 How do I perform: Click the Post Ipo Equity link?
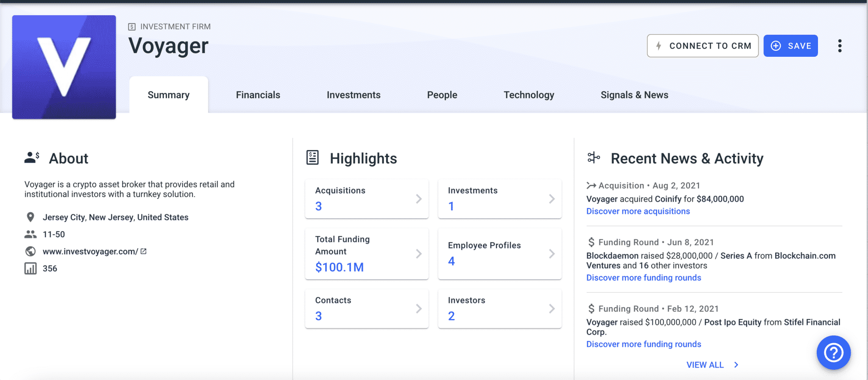733,322
